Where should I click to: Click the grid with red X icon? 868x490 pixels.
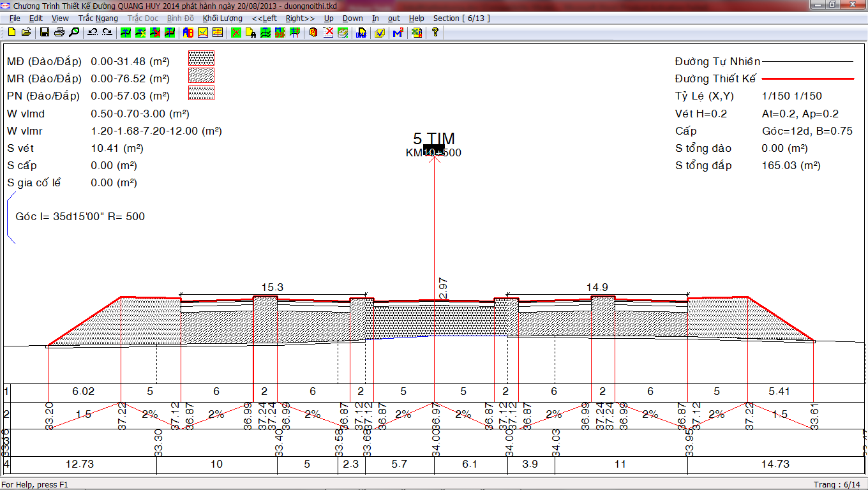coord(328,32)
